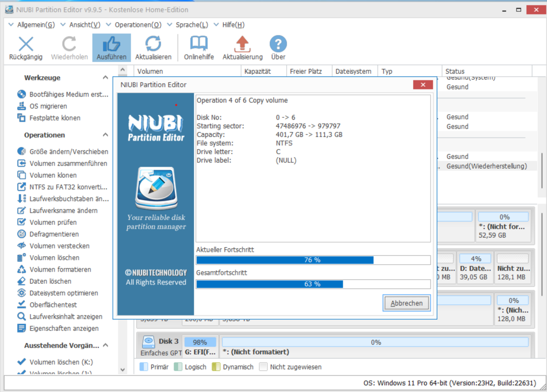Click the Kapazität column header
The width and height of the screenshot is (547, 392).
tap(258, 72)
